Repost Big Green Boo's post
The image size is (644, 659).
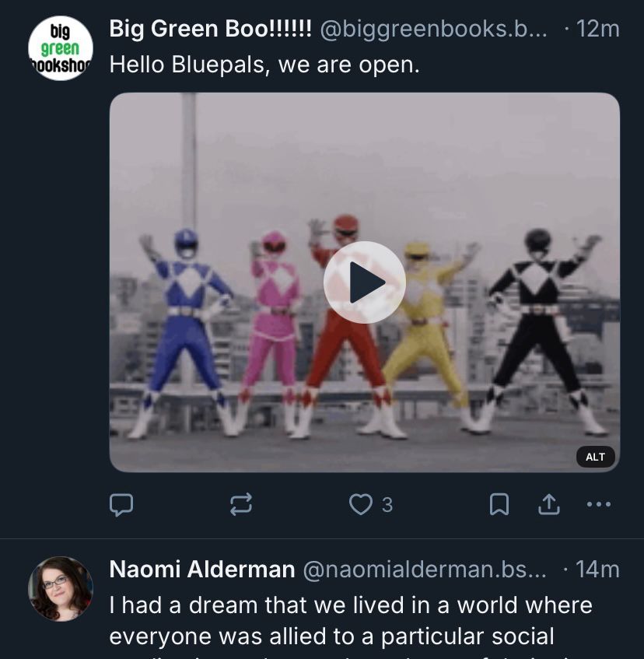point(241,503)
